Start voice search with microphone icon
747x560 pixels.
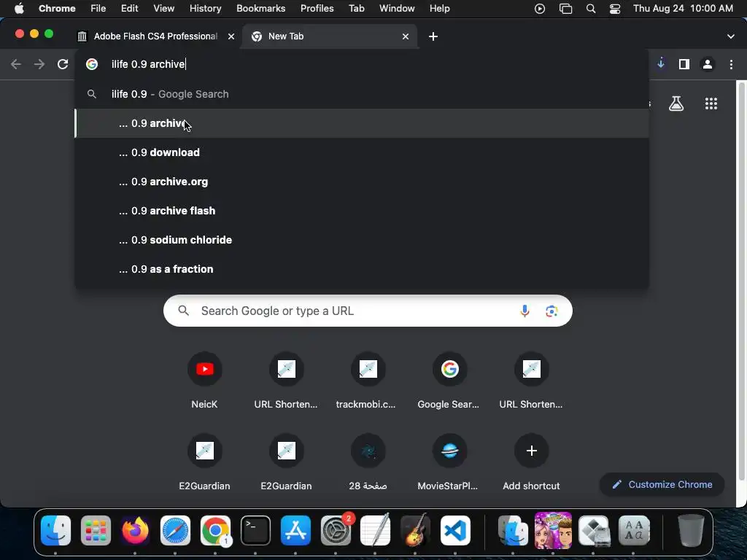[525, 311]
